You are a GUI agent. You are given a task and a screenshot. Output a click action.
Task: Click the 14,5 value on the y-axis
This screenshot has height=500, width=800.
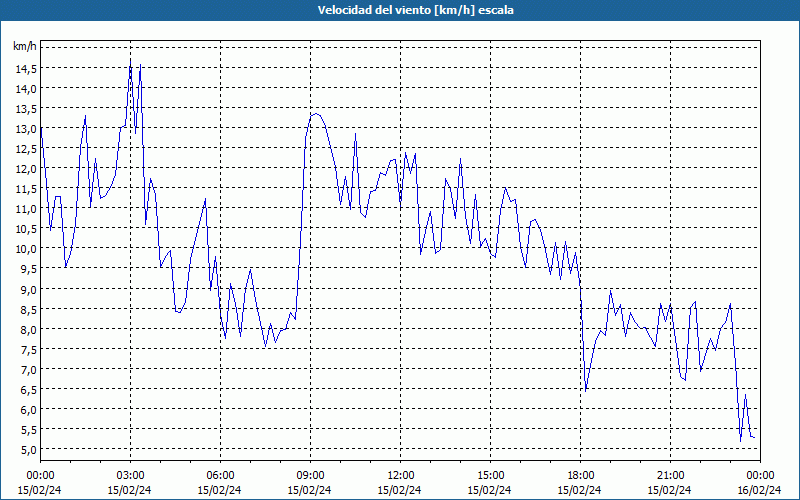click(26, 68)
